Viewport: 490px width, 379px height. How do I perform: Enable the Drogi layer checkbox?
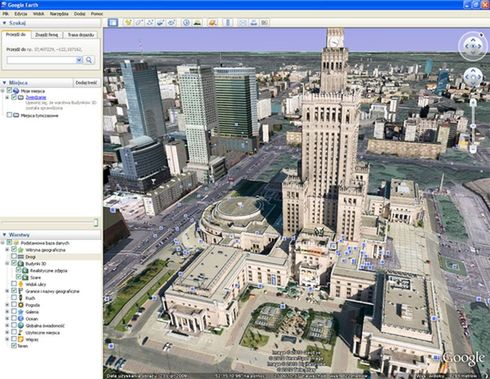coord(14,256)
